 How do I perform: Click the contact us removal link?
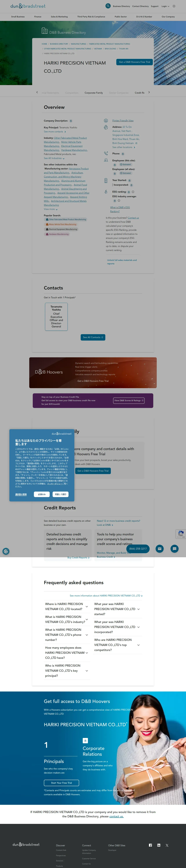[116, 816]
